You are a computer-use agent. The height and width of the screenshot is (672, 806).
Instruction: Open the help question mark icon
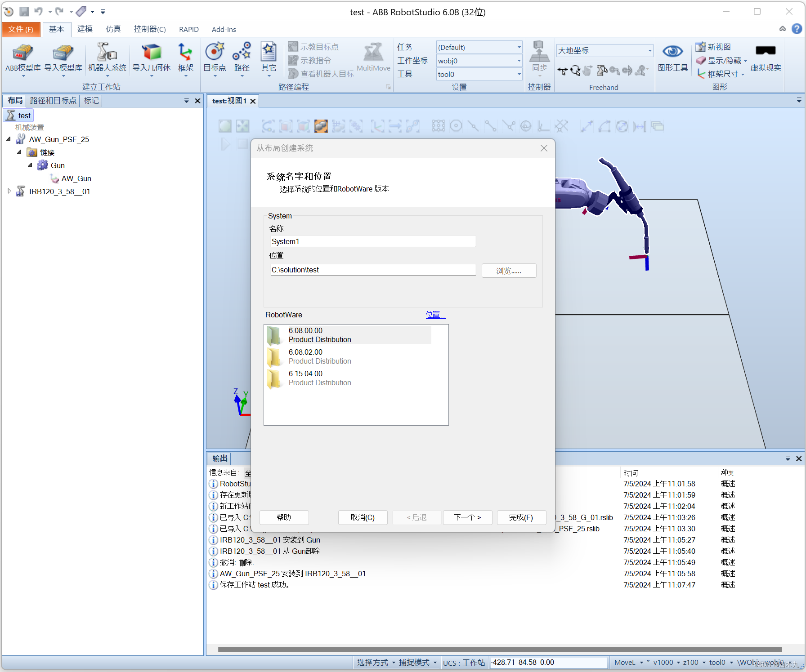797,29
